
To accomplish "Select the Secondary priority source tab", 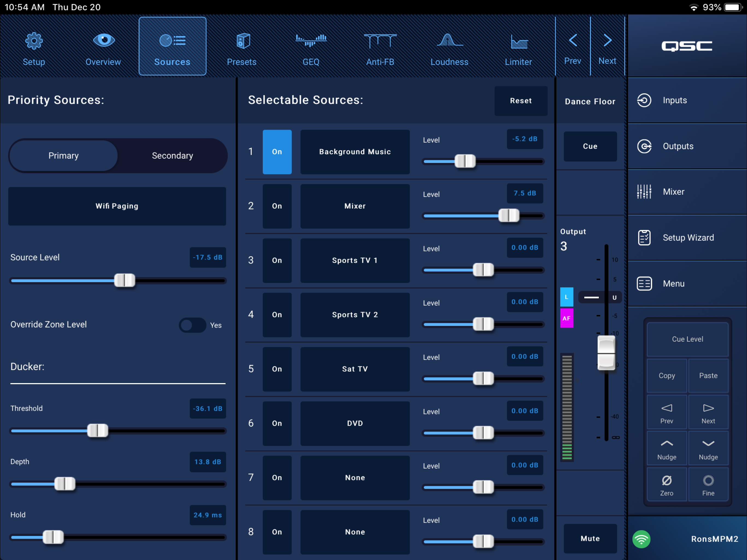I will click(172, 156).
